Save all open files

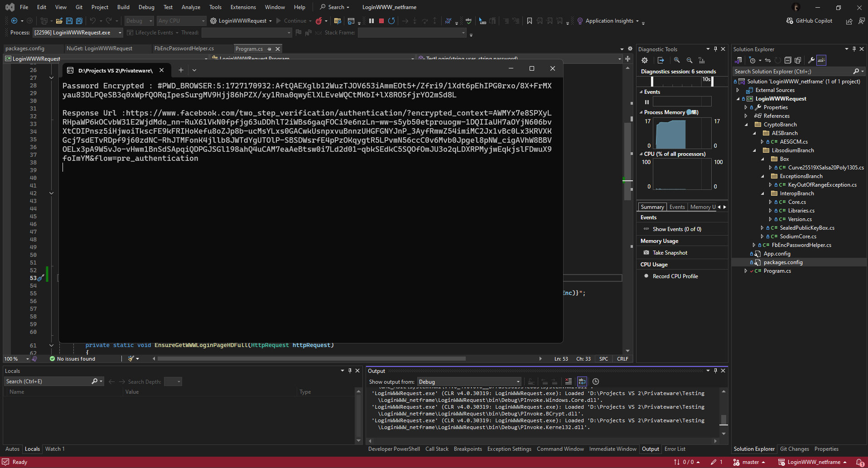point(79,21)
